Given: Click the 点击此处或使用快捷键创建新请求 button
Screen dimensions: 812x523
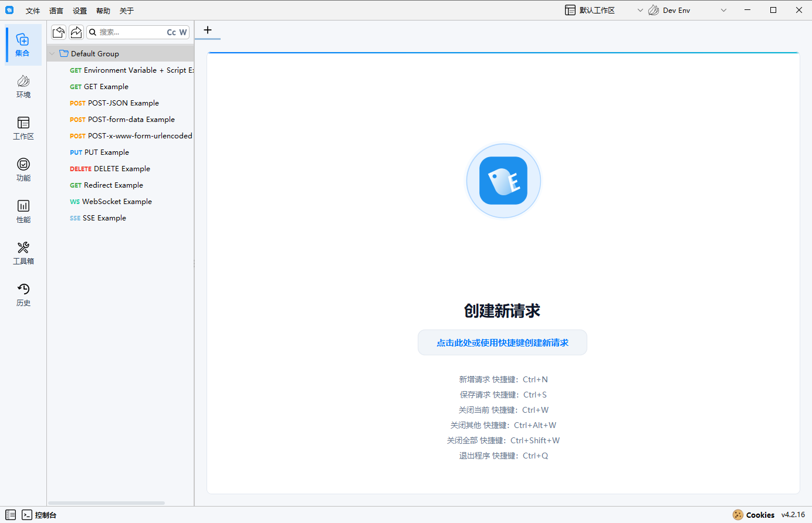Looking at the screenshot, I should pyautogui.click(x=502, y=343).
